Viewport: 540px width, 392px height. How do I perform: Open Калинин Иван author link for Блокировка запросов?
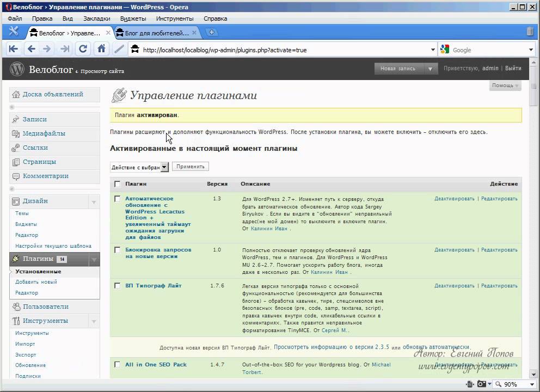[x=329, y=272]
